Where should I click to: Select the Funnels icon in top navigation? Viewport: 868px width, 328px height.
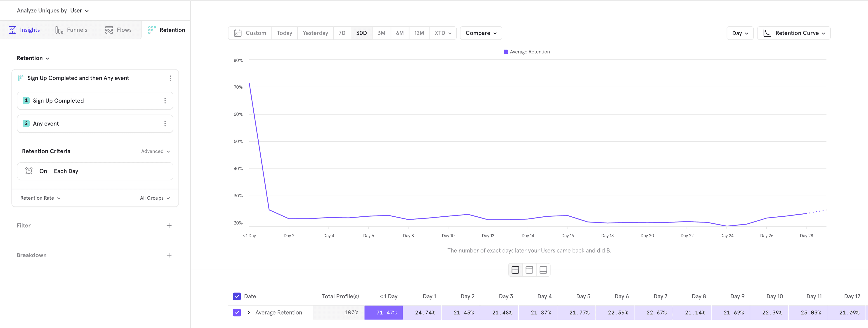coord(59,30)
